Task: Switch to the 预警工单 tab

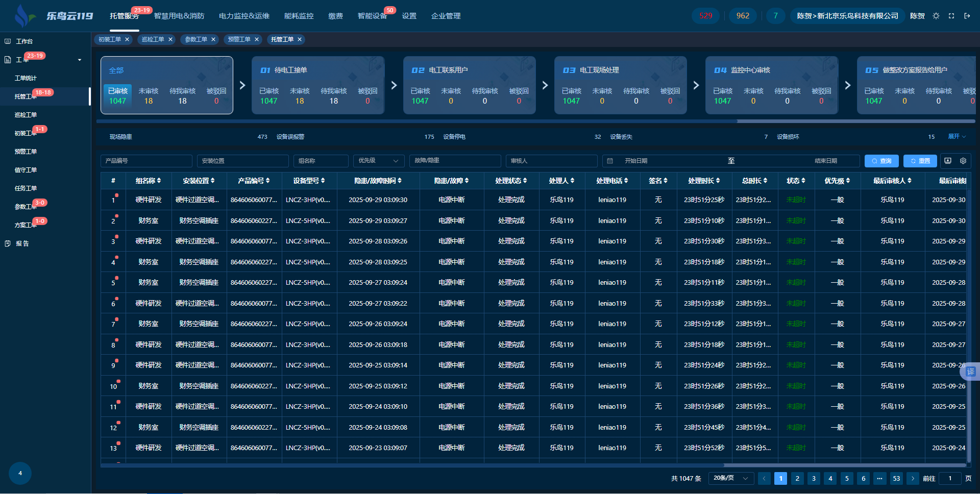Action: (x=239, y=39)
